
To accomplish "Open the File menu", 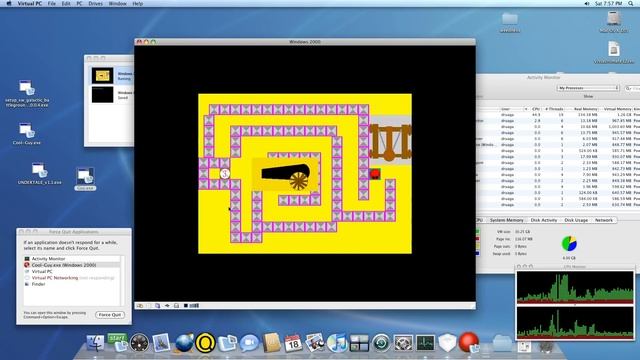I will (51, 3).
